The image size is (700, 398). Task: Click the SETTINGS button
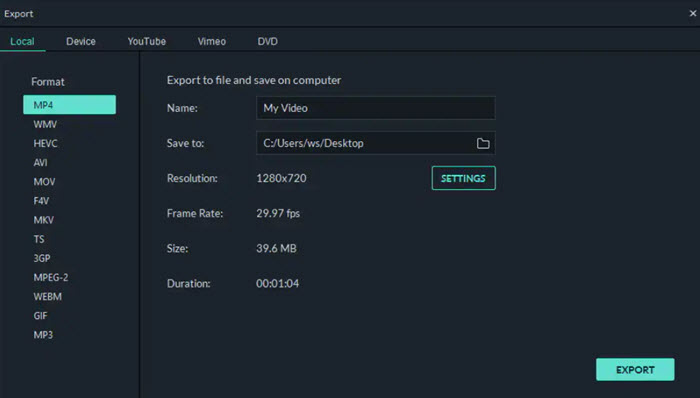(x=463, y=178)
